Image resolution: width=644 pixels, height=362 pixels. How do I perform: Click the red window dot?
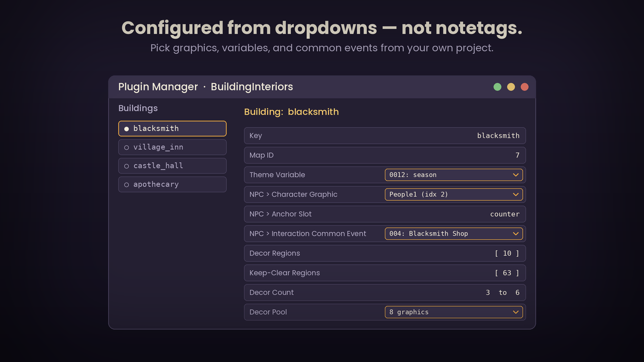pyautogui.click(x=524, y=87)
